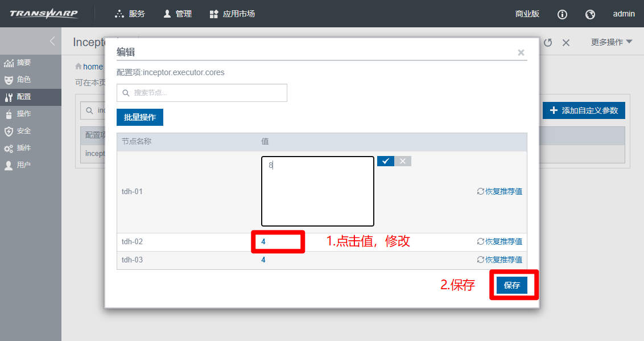Select 安全 security in the sidebar
Viewport: 644px width, 341px height.
click(x=23, y=131)
